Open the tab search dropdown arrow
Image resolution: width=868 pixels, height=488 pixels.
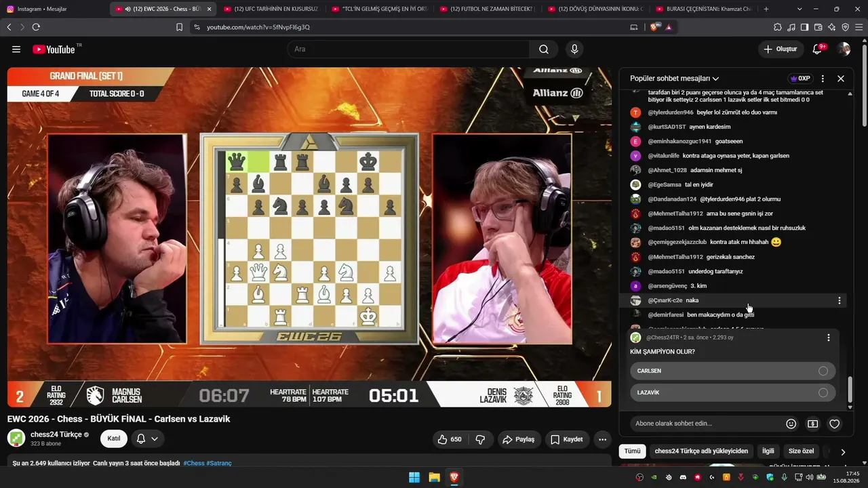coord(800,9)
